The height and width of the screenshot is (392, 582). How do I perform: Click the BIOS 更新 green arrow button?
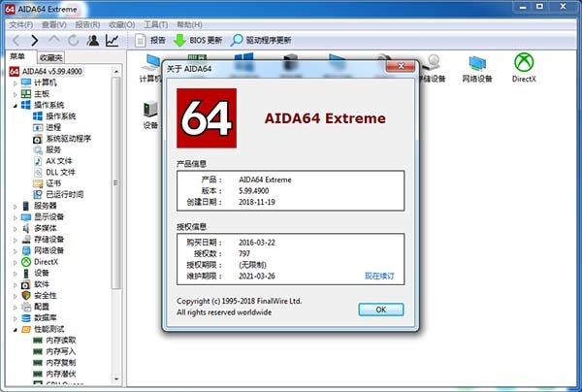pos(198,40)
